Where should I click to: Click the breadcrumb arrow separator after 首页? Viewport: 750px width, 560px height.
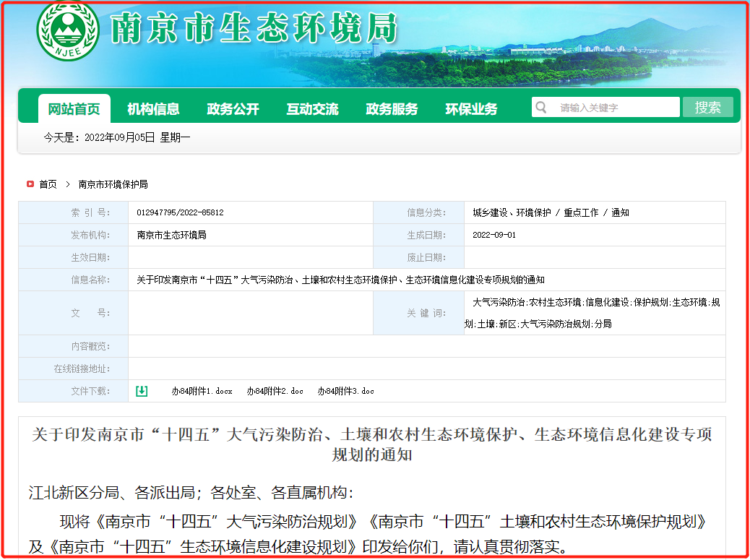(67, 184)
